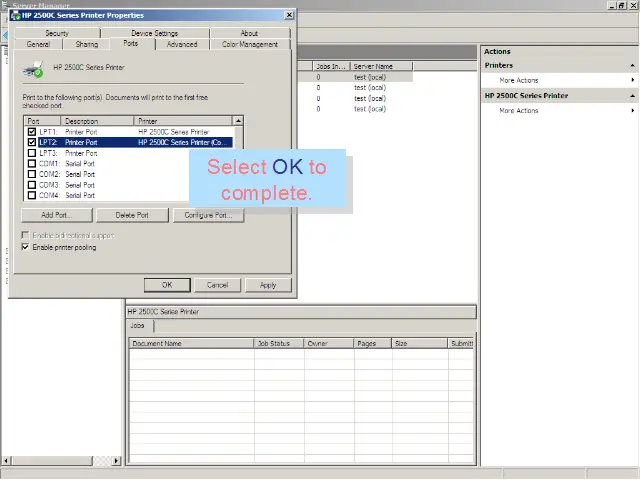Open the Sharing tab

pyautogui.click(x=87, y=44)
